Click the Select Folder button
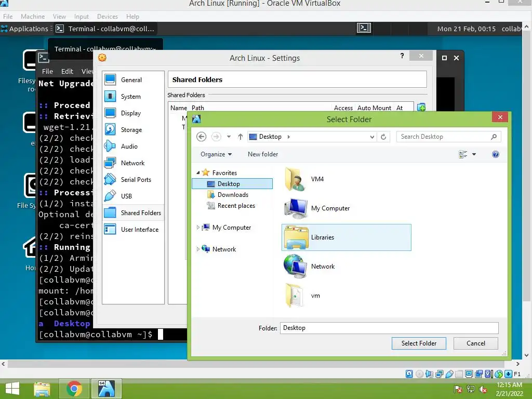532x399 pixels. click(x=419, y=343)
